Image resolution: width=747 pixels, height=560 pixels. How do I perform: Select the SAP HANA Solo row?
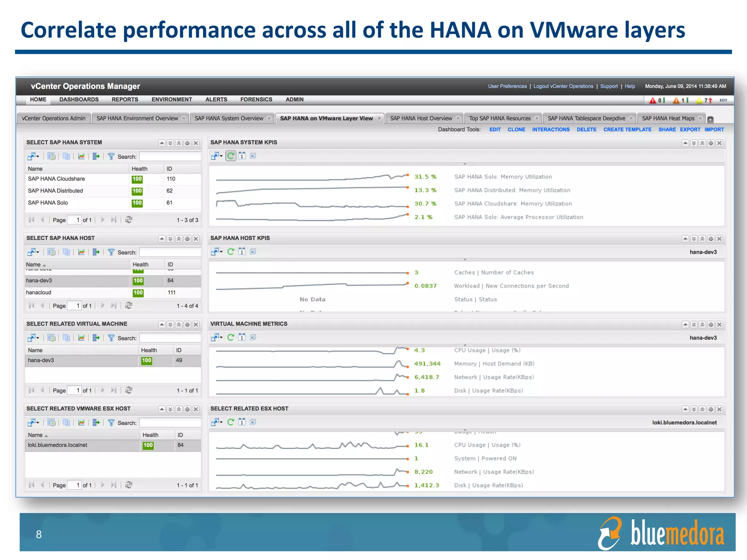point(113,203)
